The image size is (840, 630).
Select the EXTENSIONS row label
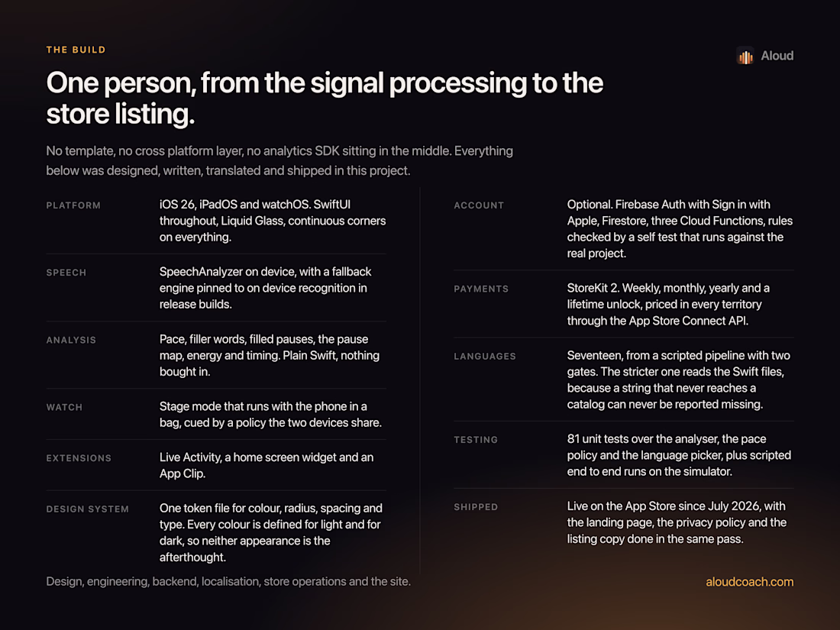point(79,458)
